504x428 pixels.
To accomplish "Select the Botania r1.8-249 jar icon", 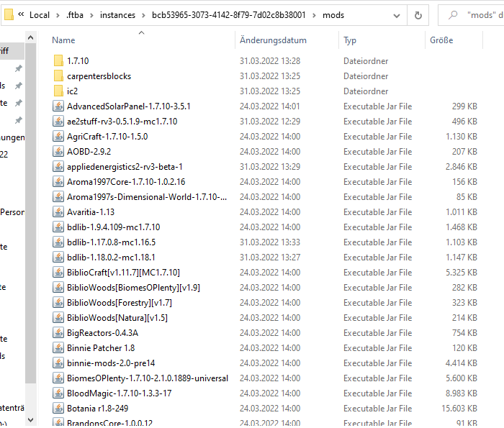I will [x=58, y=408].
